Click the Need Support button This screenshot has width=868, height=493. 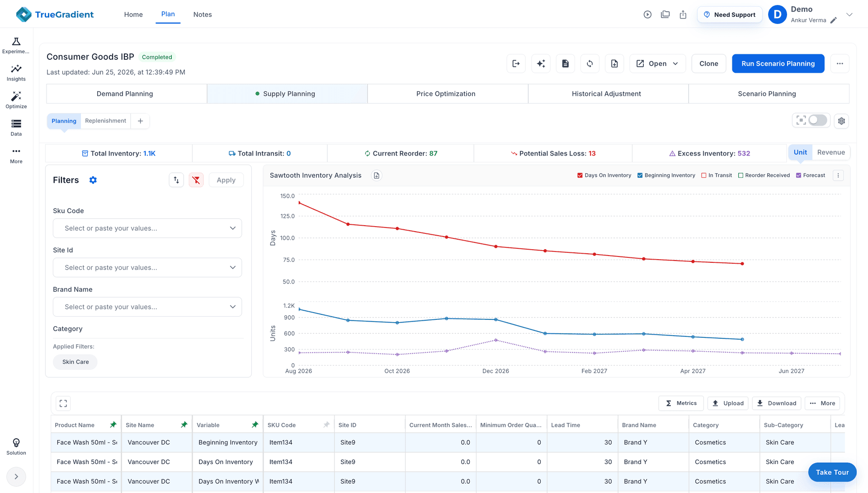point(730,14)
